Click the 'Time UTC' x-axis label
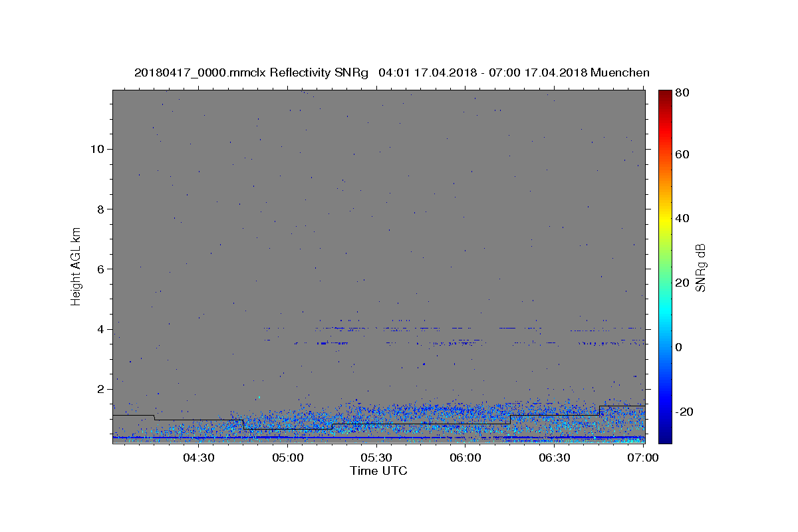The width and height of the screenshot is (798, 532). 378,471
